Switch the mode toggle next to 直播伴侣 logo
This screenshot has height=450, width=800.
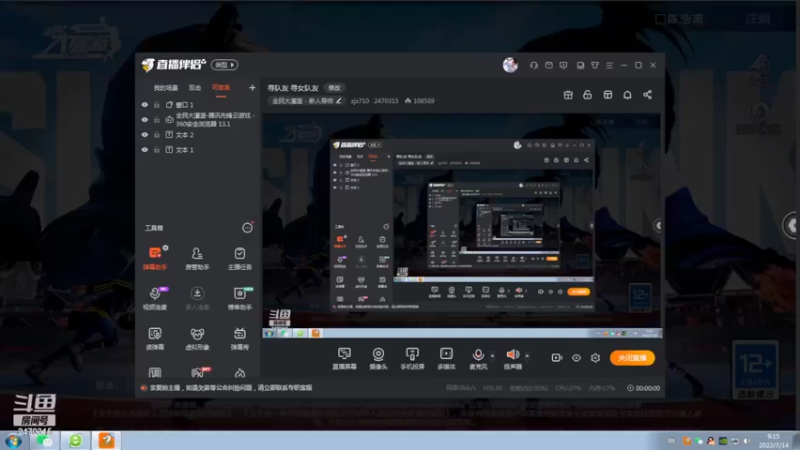[224, 65]
